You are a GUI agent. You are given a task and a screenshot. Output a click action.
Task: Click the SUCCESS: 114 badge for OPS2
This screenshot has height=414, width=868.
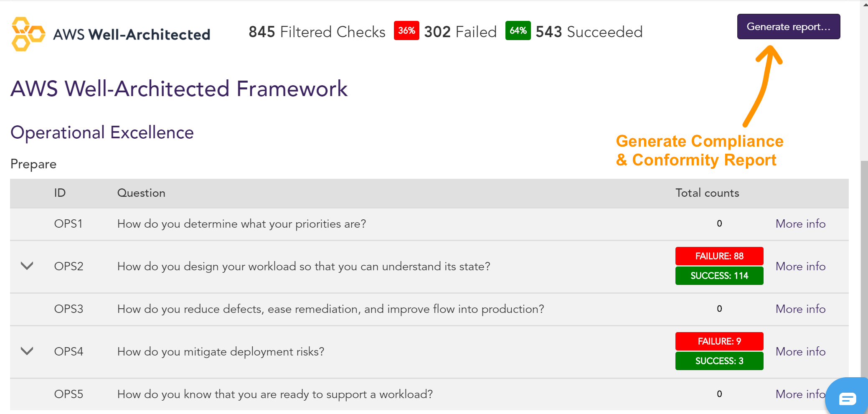tap(719, 276)
